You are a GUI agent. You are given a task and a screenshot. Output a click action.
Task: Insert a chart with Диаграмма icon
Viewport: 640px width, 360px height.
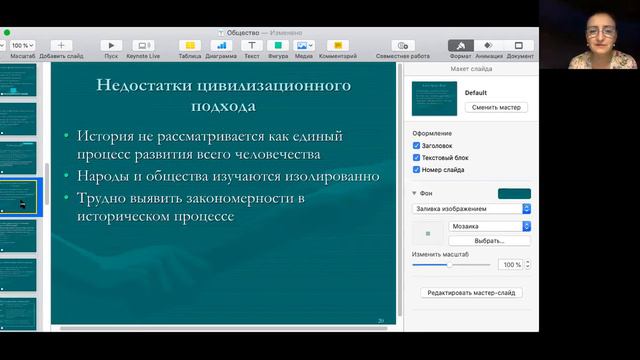click(221, 45)
